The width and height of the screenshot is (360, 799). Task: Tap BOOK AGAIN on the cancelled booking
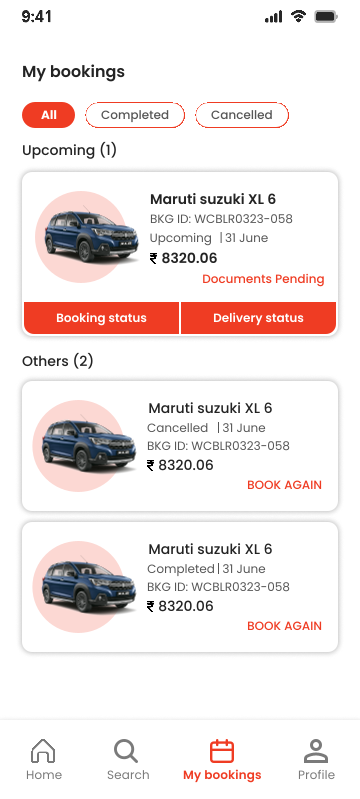(285, 485)
